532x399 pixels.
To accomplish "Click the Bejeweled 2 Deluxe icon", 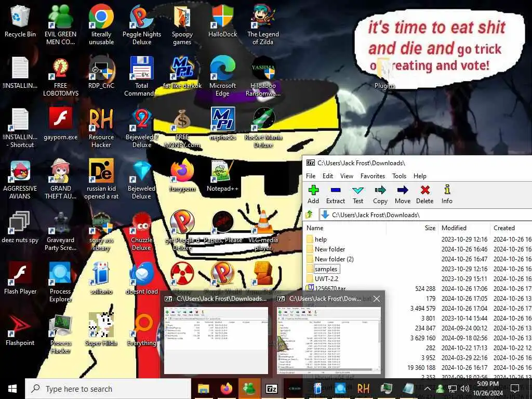I will tap(142, 128).
